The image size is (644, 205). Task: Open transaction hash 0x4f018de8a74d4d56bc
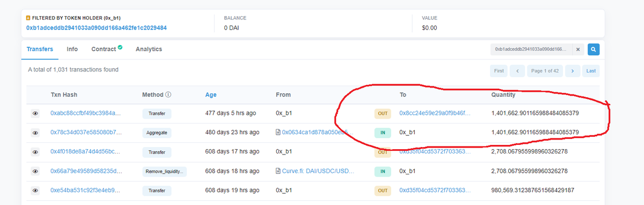pyautogui.click(x=85, y=152)
